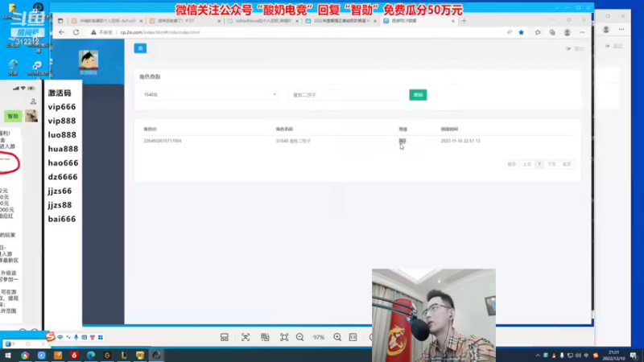Open the browser collections icon
Viewport: 644px width, 362px height.
tap(552, 32)
